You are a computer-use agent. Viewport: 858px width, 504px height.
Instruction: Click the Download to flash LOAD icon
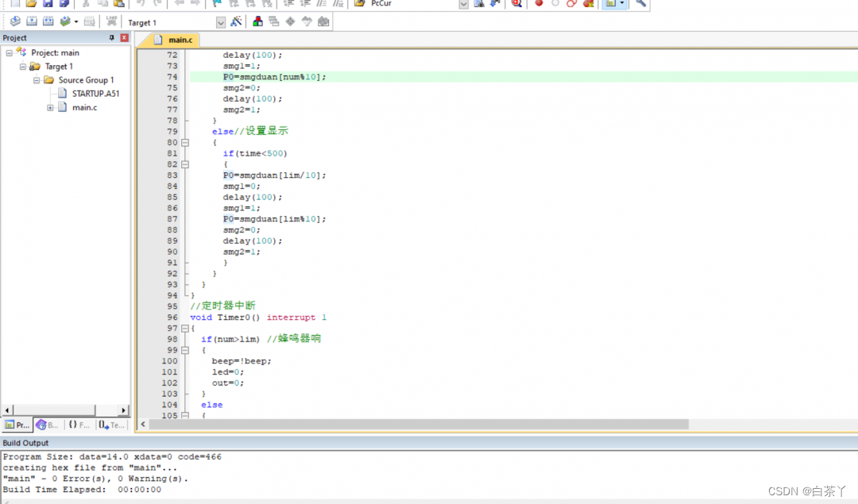click(x=112, y=22)
